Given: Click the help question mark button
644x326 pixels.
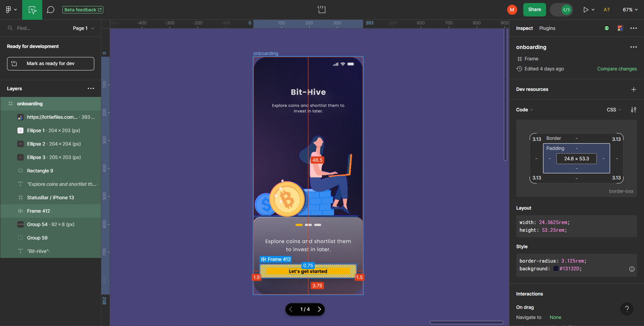Looking at the screenshot, I should point(627,309).
